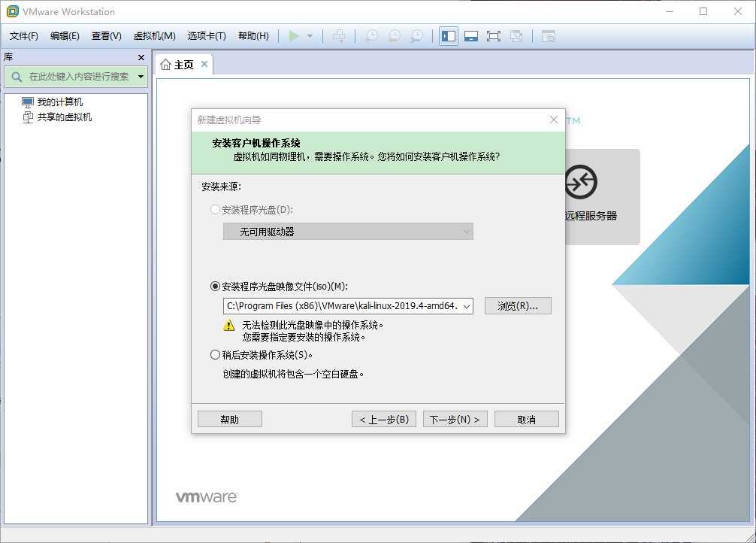756x543 pixels.
Task: Open the 虚拟机(M) menu
Action: coord(154,36)
